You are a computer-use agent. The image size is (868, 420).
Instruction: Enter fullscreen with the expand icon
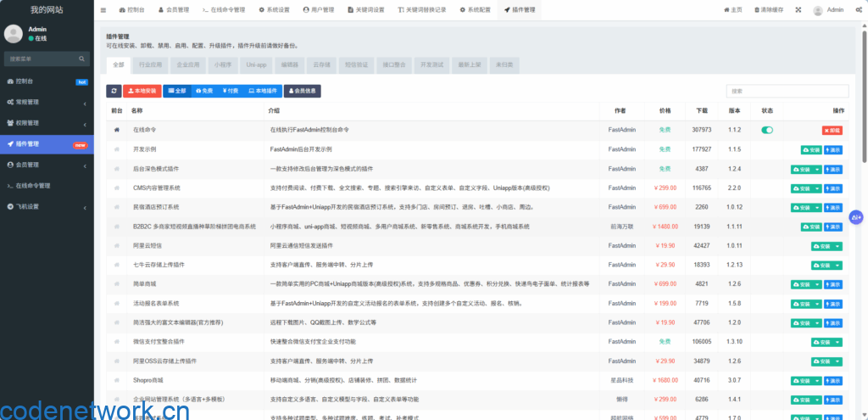(798, 10)
